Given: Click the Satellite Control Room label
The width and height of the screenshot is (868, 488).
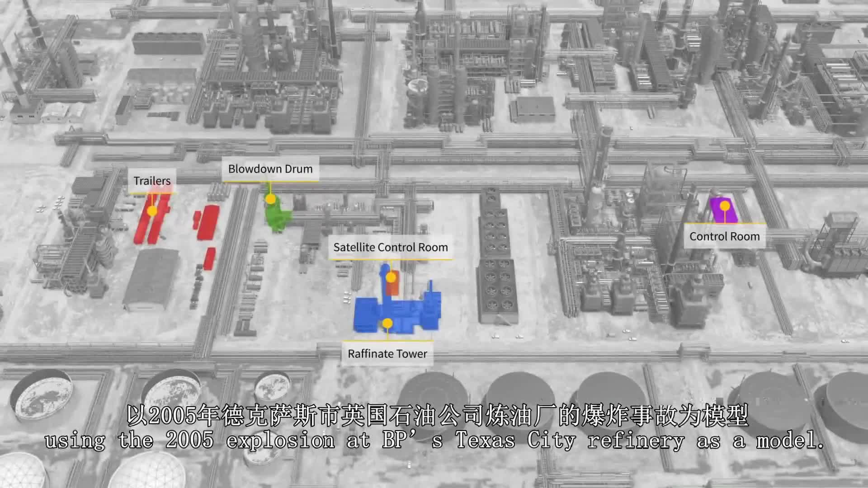Looking at the screenshot, I should [x=390, y=247].
